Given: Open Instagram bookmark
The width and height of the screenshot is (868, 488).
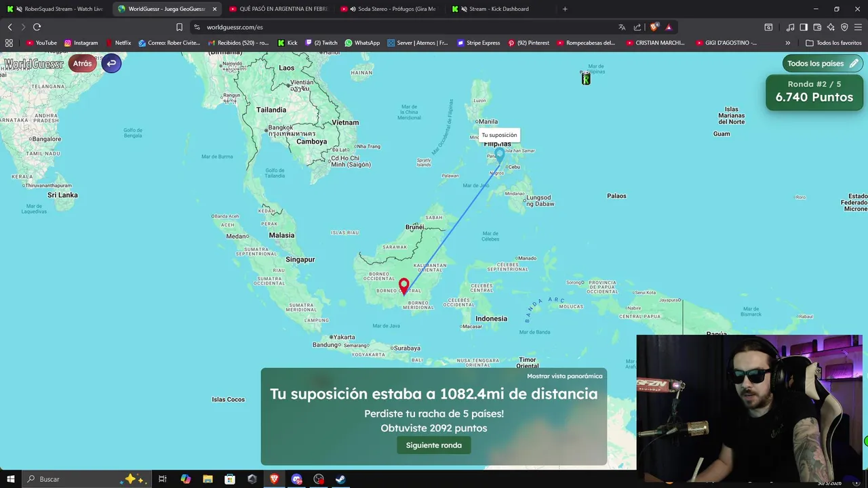Looking at the screenshot, I should [81, 43].
